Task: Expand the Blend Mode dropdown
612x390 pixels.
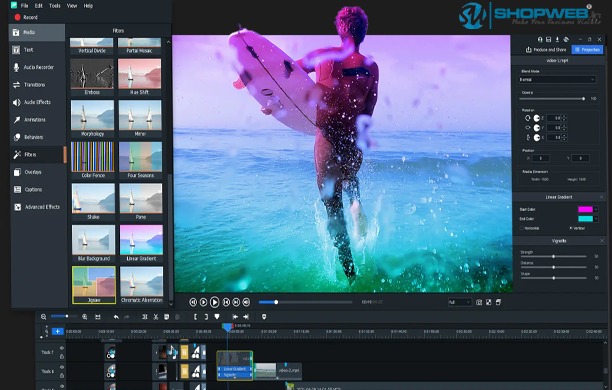Action: tap(557, 80)
